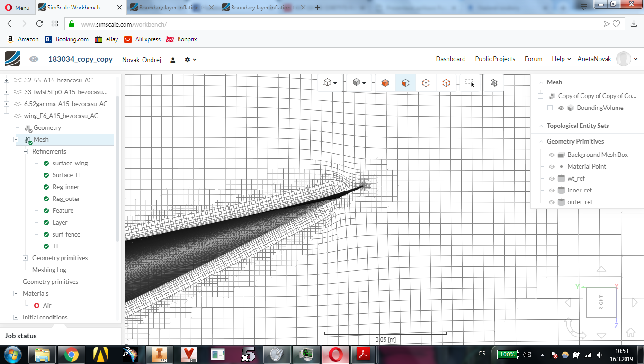The width and height of the screenshot is (644, 364).
Task: Open the Forum link
Action: (x=534, y=59)
